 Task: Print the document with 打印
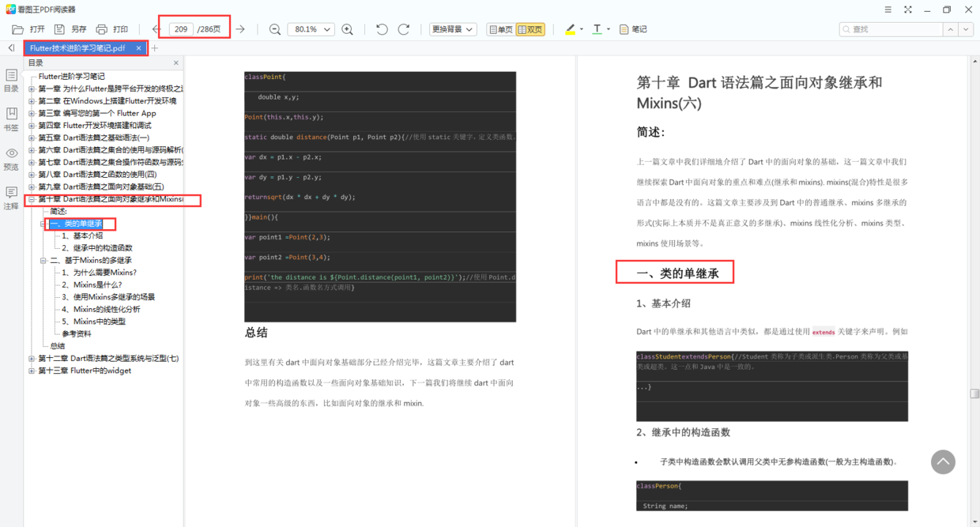tap(112, 29)
